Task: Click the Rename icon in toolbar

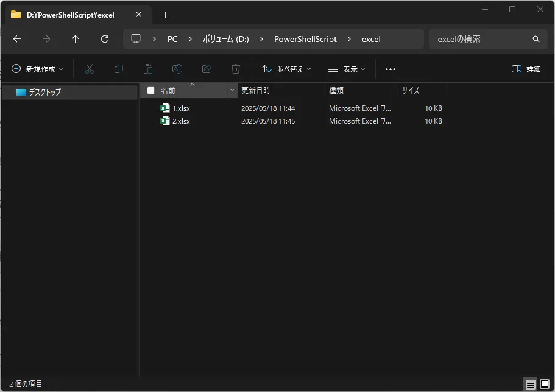Action: (x=177, y=69)
